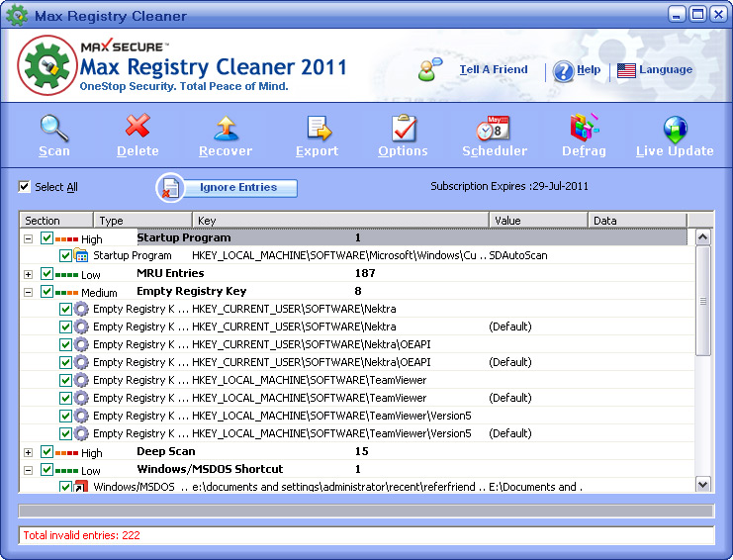The height and width of the screenshot is (560, 733).
Task: Click the scan progress bar
Action: click(x=366, y=511)
